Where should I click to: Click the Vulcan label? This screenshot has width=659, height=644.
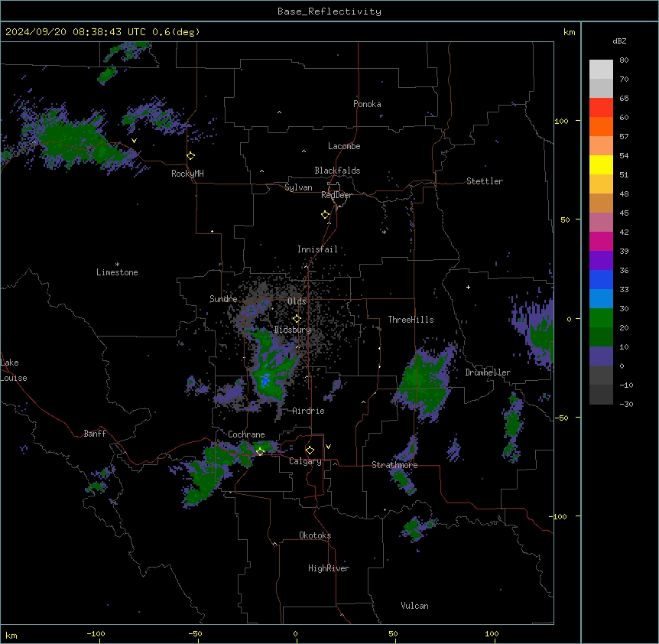(414, 606)
